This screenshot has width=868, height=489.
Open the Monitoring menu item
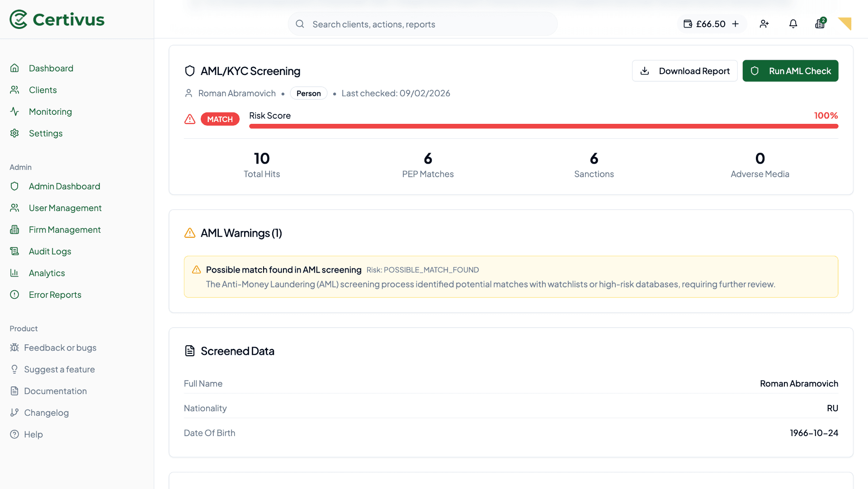coord(50,112)
